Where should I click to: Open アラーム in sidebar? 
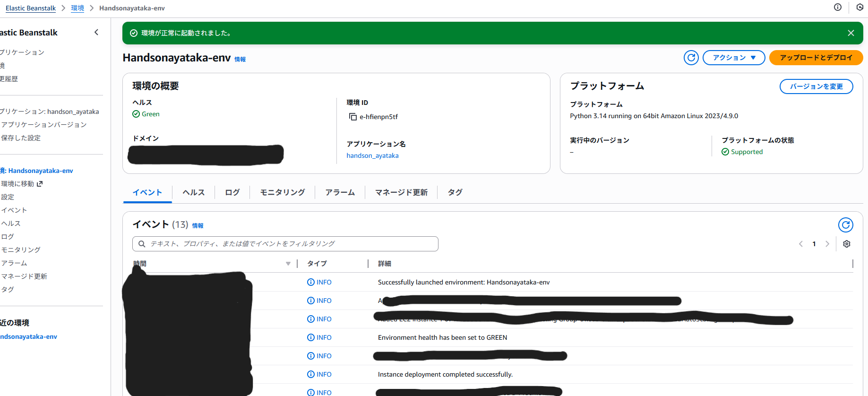(14, 263)
